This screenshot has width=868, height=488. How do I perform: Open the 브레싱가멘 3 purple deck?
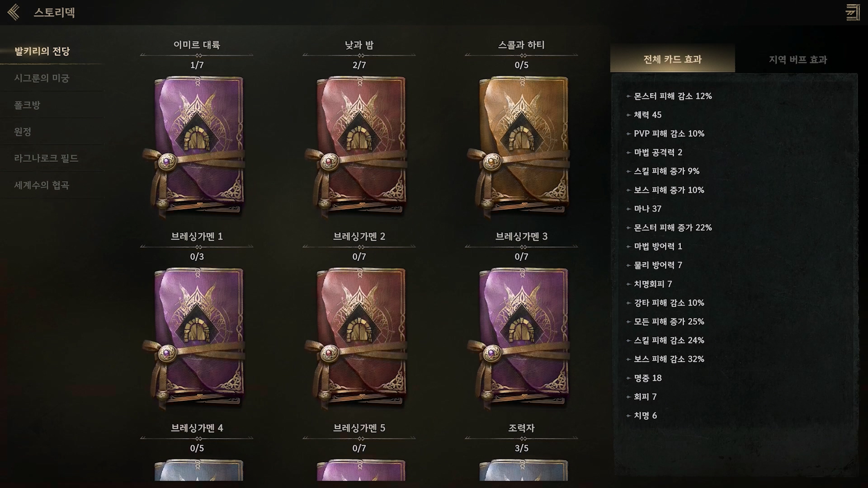521,338
